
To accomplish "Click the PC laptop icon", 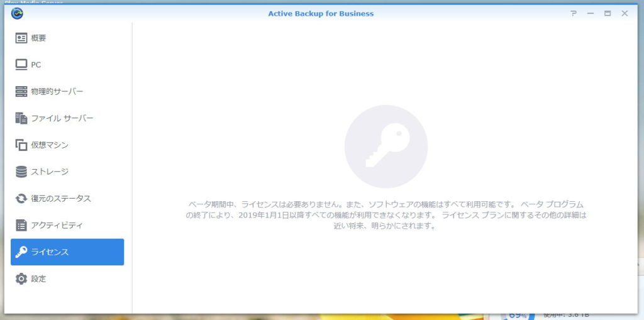I will tap(21, 65).
